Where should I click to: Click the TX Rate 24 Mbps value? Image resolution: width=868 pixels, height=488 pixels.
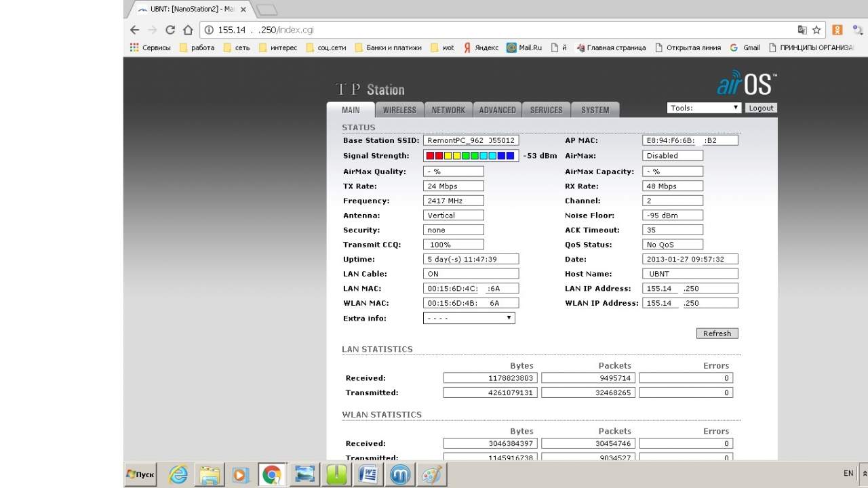pyautogui.click(x=453, y=186)
